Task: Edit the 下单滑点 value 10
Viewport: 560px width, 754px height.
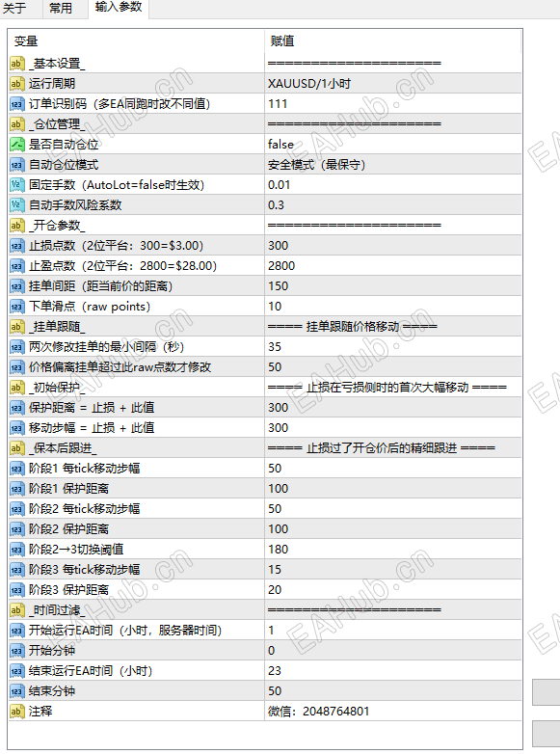Action: click(392, 307)
